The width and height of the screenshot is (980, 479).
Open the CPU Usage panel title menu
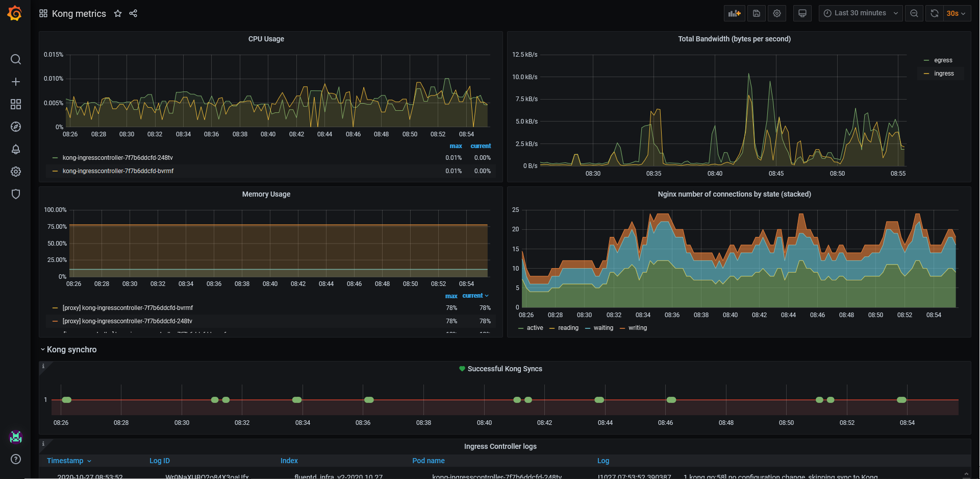click(266, 39)
